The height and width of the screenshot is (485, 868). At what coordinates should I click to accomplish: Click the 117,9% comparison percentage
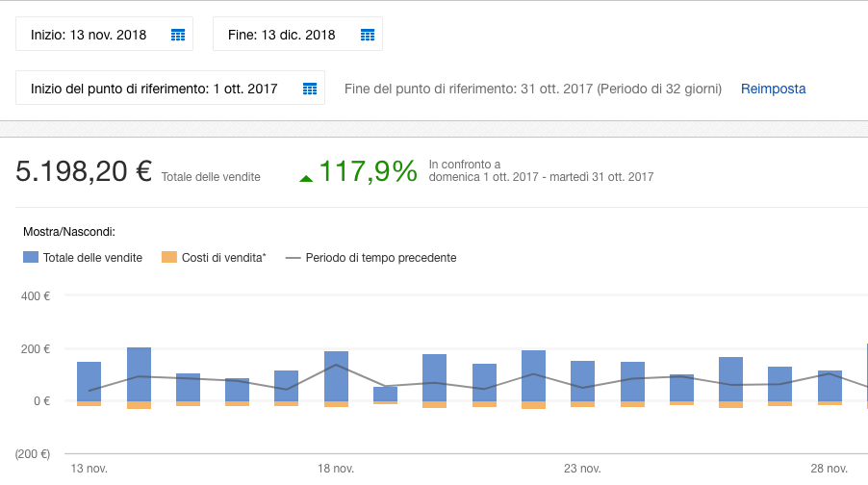tap(368, 171)
